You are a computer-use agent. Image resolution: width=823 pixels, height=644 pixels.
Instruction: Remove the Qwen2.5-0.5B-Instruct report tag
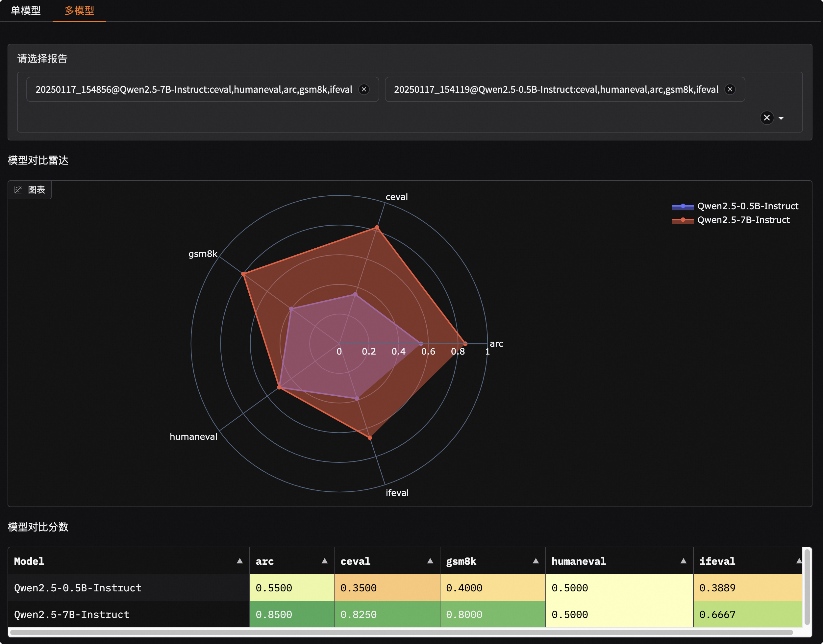point(730,89)
